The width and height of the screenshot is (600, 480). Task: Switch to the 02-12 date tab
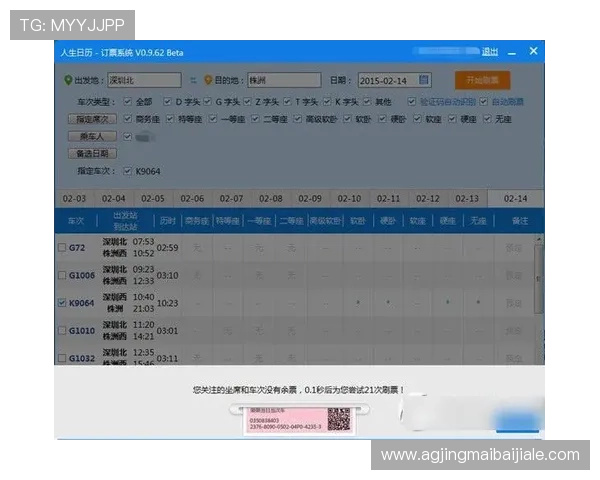tap(428, 199)
